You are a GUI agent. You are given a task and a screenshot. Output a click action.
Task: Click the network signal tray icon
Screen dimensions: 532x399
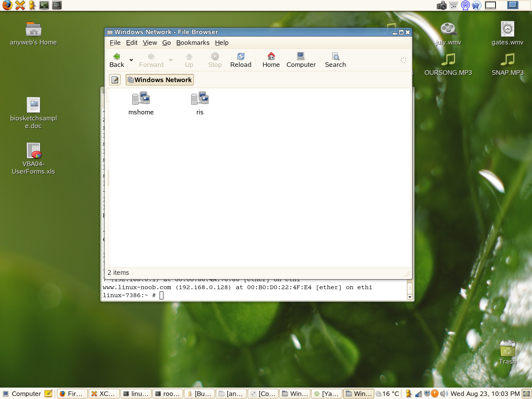(418, 394)
